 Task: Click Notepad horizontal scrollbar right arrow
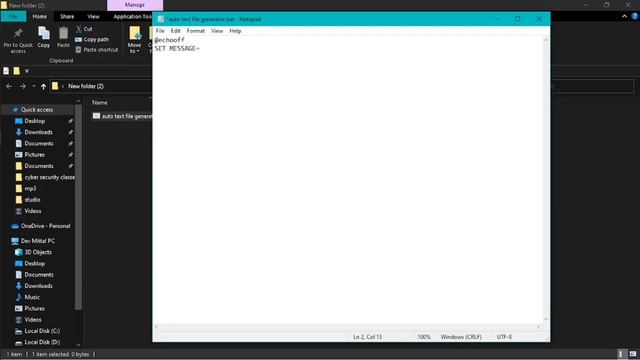[538, 327]
